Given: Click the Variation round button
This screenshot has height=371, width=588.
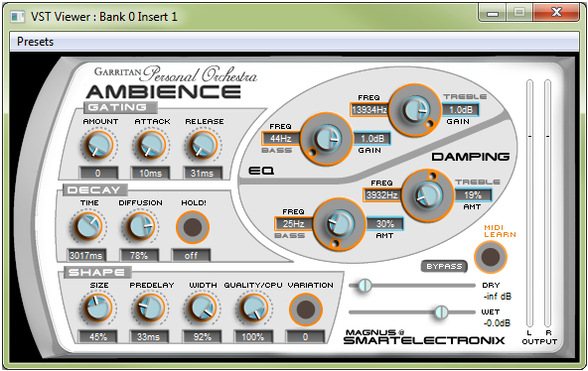Looking at the screenshot, I should pyautogui.click(x=306, y=309).
